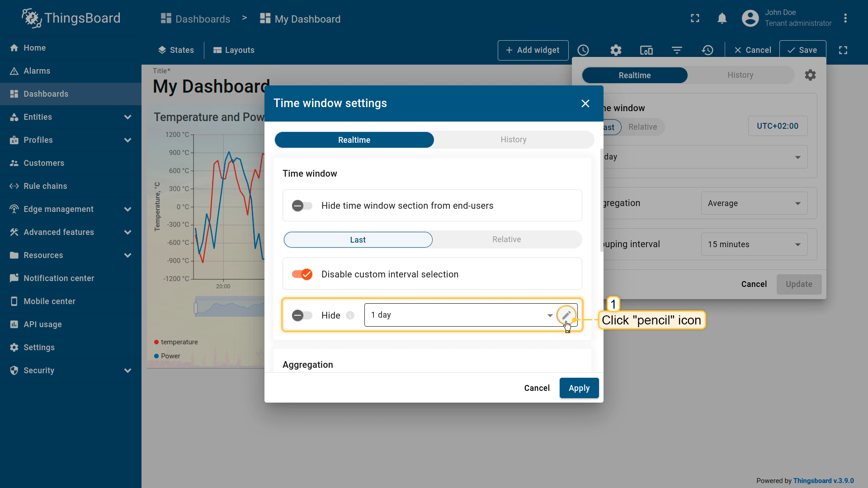
Task: Close the Time window settings dialog
Action: (x=585, y=103)
